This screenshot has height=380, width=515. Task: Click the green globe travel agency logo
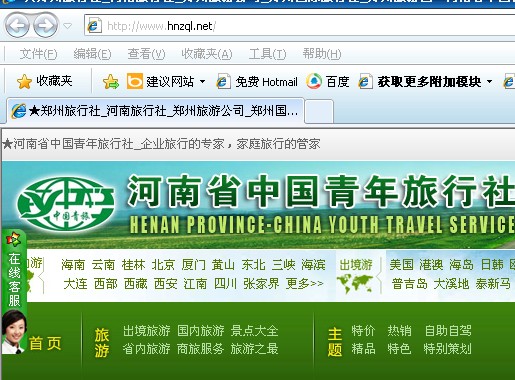[66, 204]
